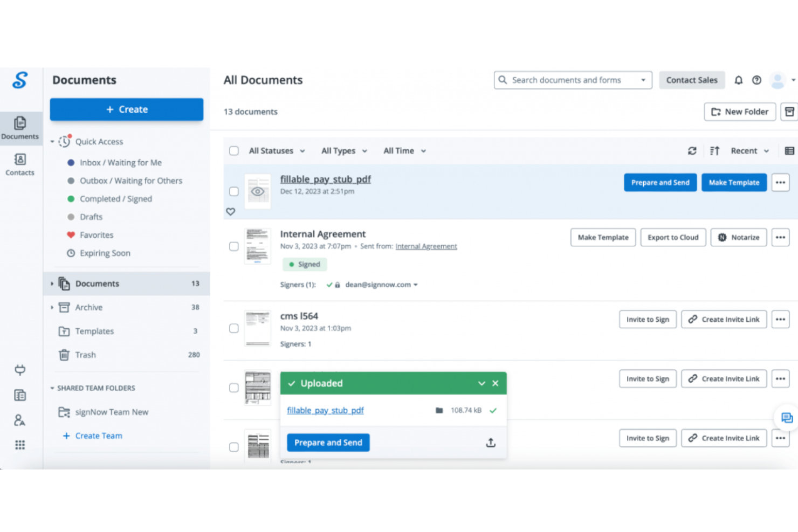Click the heart favorite icon under fillable_pay_stub_pdf

231,212
